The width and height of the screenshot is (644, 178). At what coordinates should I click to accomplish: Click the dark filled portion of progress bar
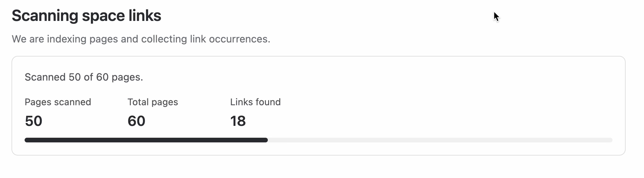[x=146, y=140]
